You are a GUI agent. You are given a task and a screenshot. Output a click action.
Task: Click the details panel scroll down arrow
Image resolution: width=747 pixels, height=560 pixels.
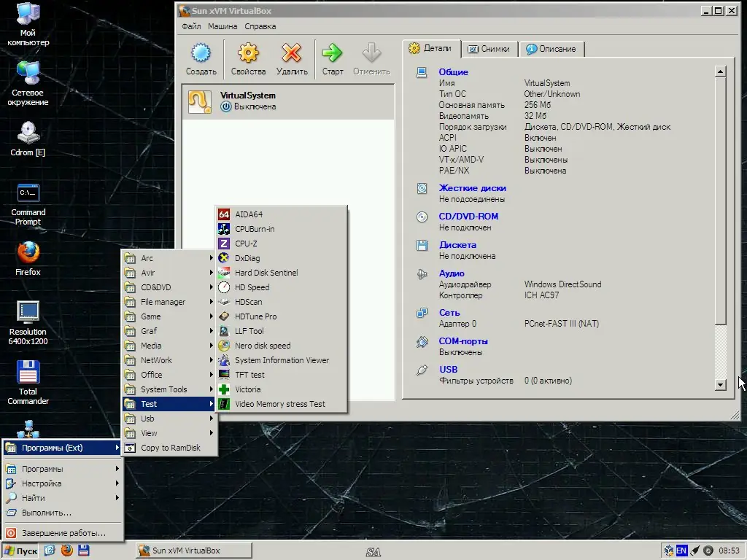(721, 385)
